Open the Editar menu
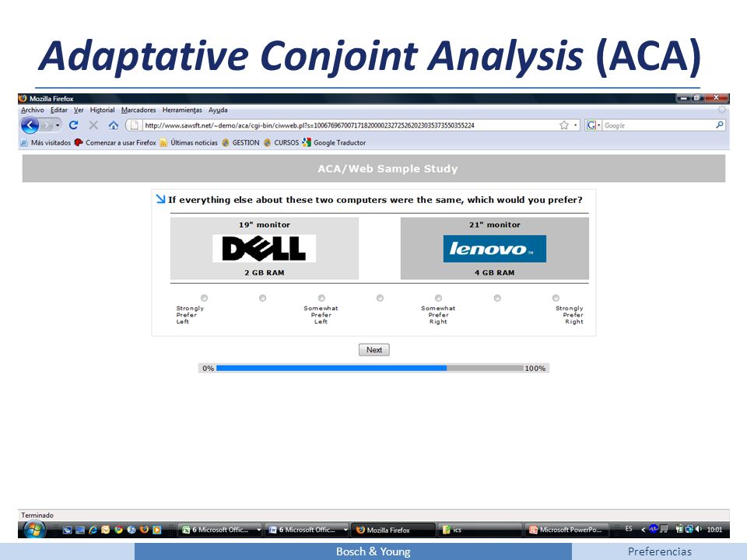This screenshot has height=560, width=747. coord(59,110)
